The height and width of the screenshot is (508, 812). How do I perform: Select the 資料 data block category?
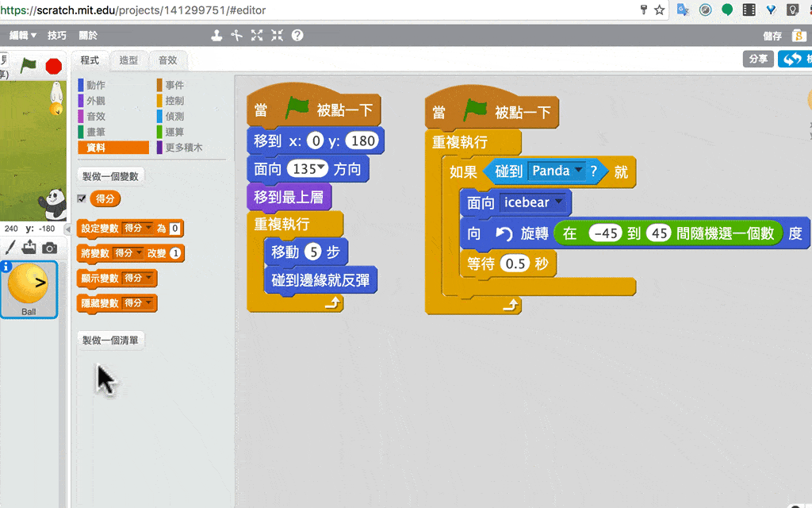[113, 148]
